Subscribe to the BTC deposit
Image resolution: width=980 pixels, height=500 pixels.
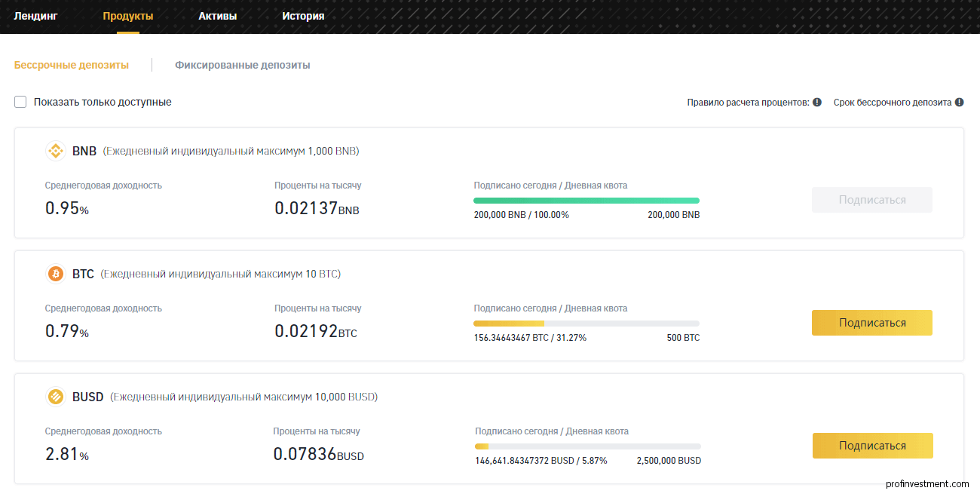click(872, 323)
